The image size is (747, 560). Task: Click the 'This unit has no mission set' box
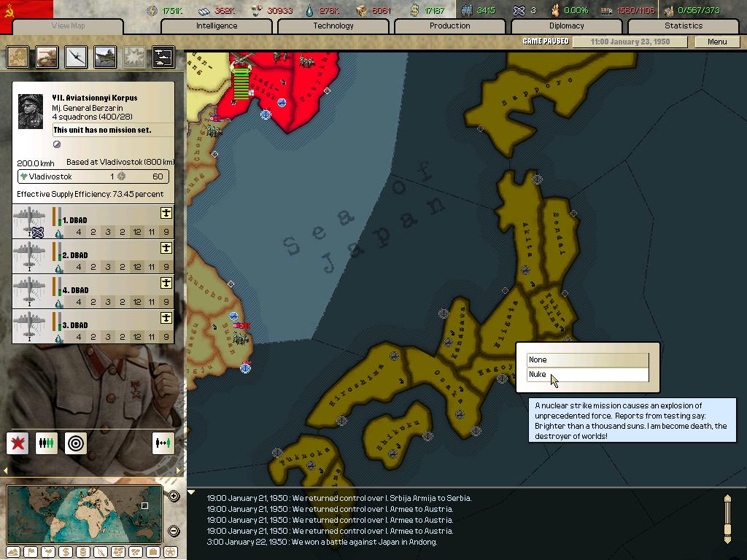[x=112, y=130]
